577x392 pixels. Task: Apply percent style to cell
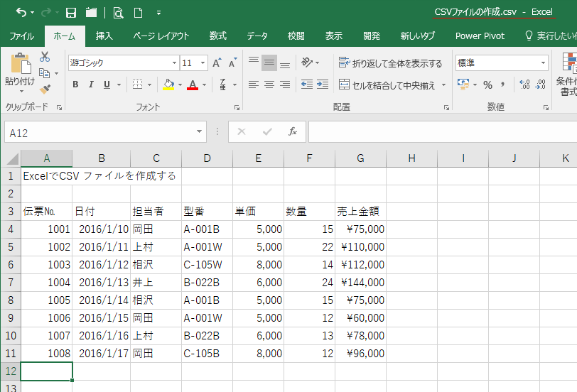487,85
